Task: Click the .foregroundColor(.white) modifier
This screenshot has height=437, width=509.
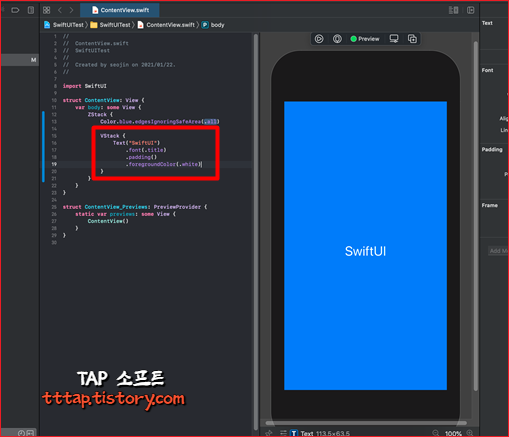Action: click(163, 164)
